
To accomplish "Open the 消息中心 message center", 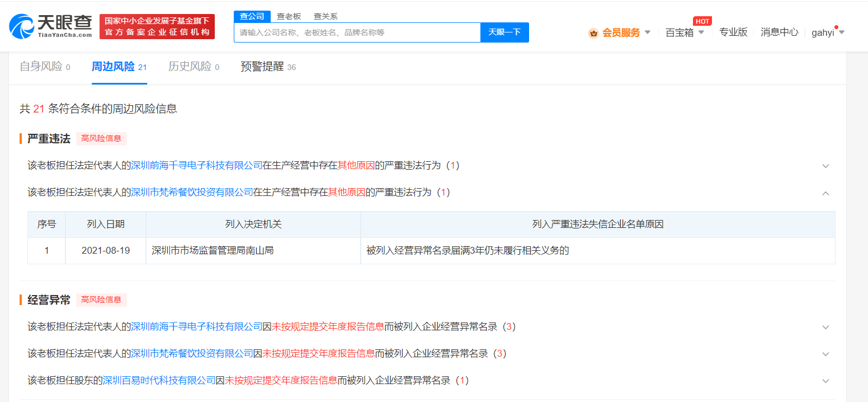I will (x=779, y=32).
